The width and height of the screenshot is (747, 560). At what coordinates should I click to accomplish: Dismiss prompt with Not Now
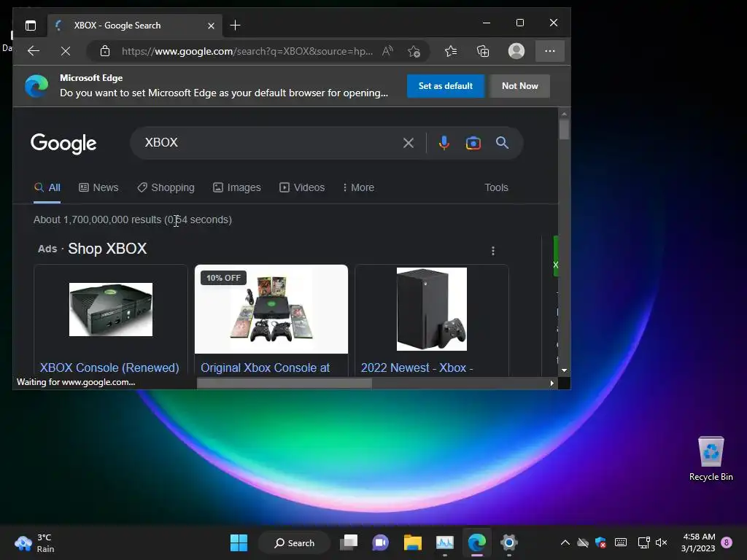519,86
